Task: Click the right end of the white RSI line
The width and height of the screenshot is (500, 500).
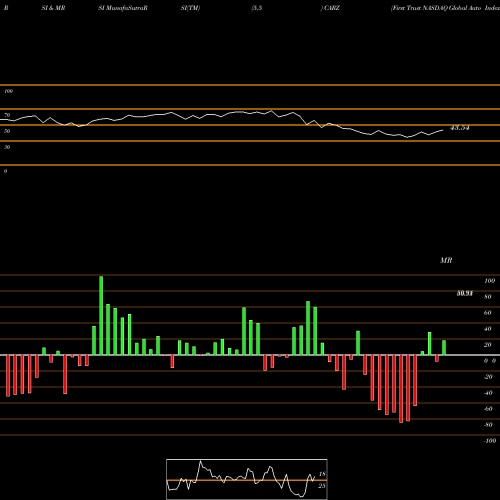Action: pos(443,130)
